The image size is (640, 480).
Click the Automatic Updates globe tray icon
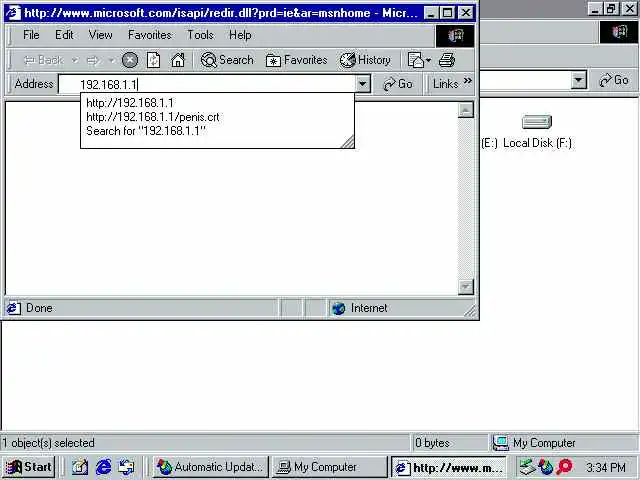(546, 467)
